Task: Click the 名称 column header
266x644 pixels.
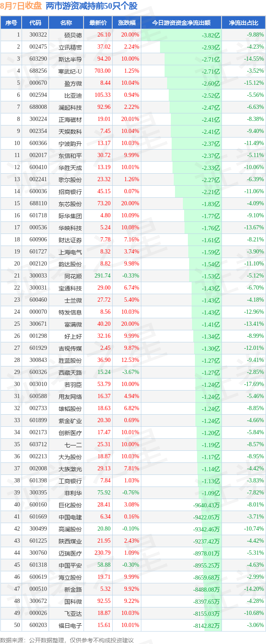Action: [x=66, y=23]
